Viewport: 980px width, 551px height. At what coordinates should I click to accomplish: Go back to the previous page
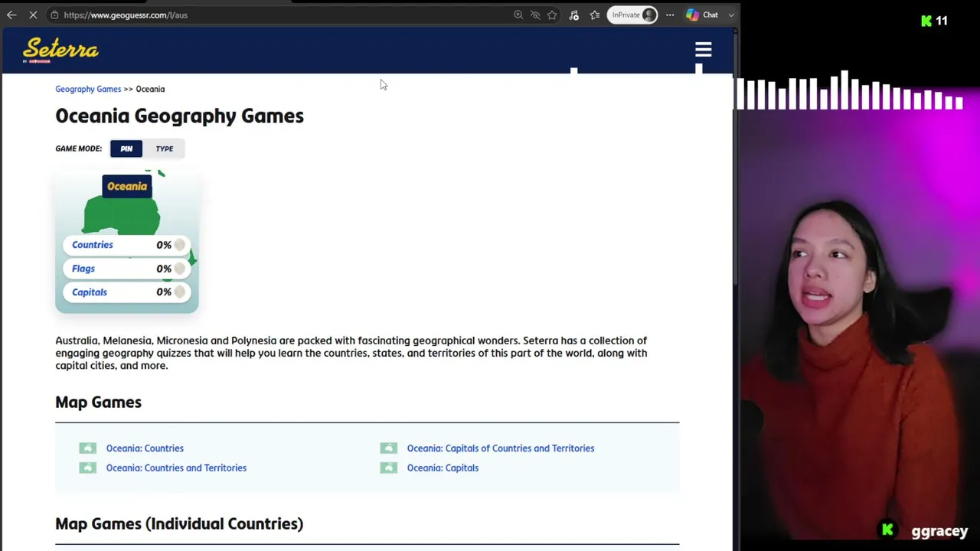coord(11,15)
